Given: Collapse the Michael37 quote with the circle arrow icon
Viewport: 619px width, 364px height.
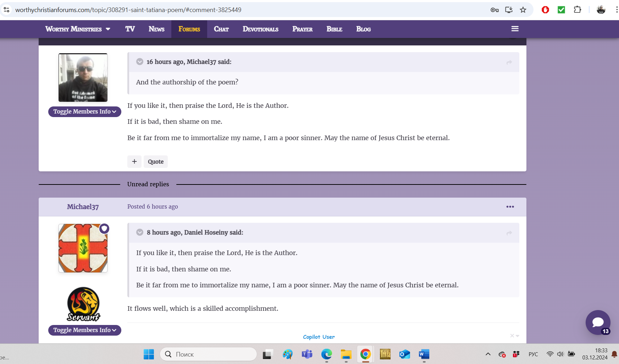Looking at the screenshot, I should coord(140,62).
